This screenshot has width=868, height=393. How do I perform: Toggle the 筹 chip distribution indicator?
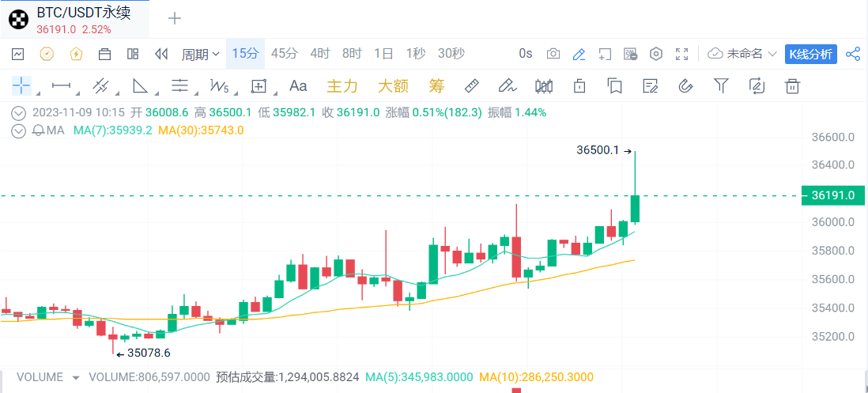[x=436, y=85]
